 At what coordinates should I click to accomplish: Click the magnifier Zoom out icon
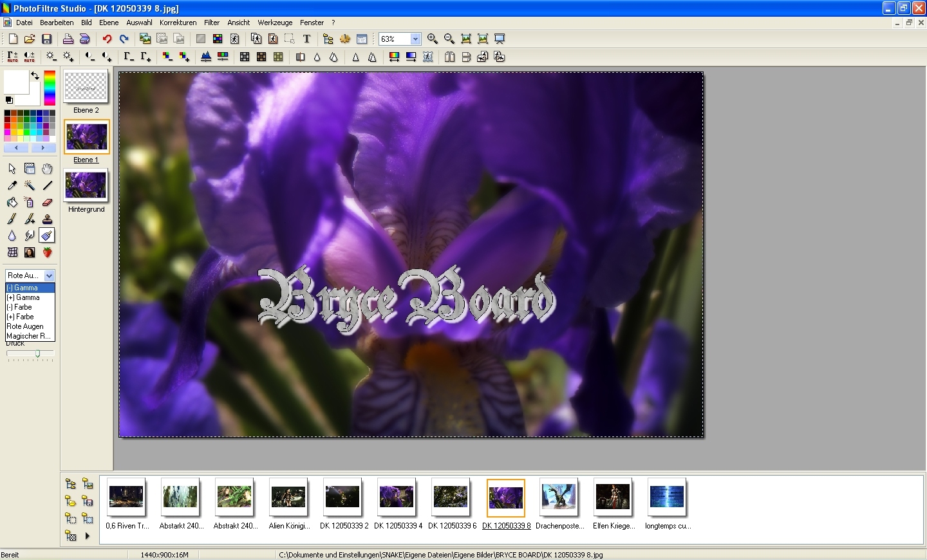449,39
